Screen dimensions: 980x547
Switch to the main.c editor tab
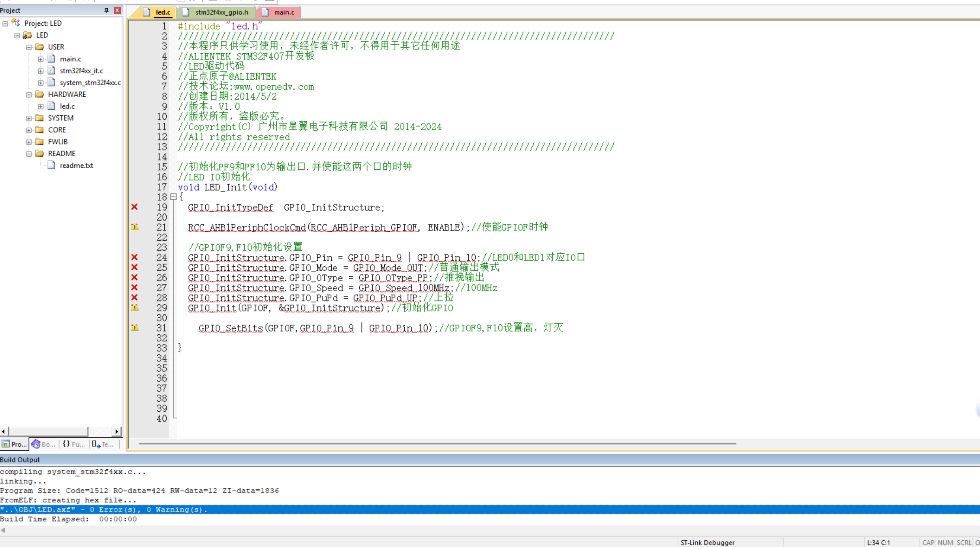tap(283, 12)
